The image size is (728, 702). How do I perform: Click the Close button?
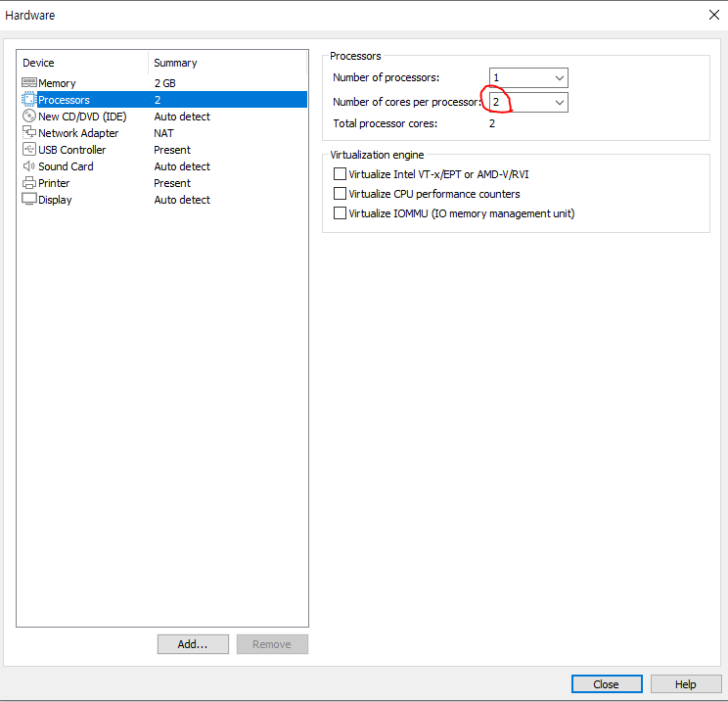pyautogui.click(x=607, y=683)
